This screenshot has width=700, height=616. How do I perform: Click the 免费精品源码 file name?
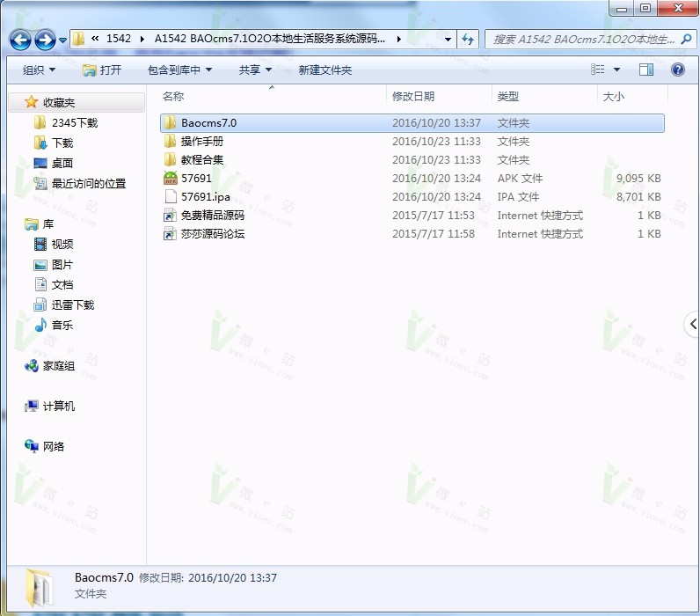click(x=213, y=216)
